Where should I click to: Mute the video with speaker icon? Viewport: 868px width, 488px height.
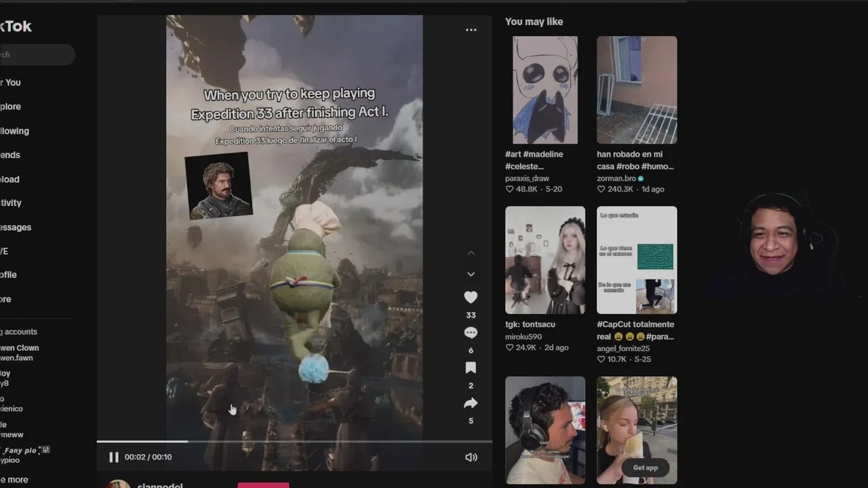click(471, 457)
